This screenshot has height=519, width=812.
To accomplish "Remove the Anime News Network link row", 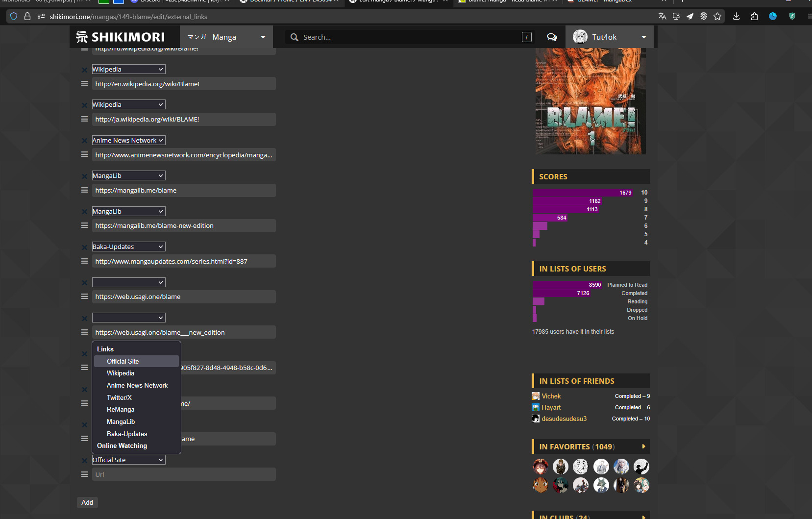I will 84,141.
